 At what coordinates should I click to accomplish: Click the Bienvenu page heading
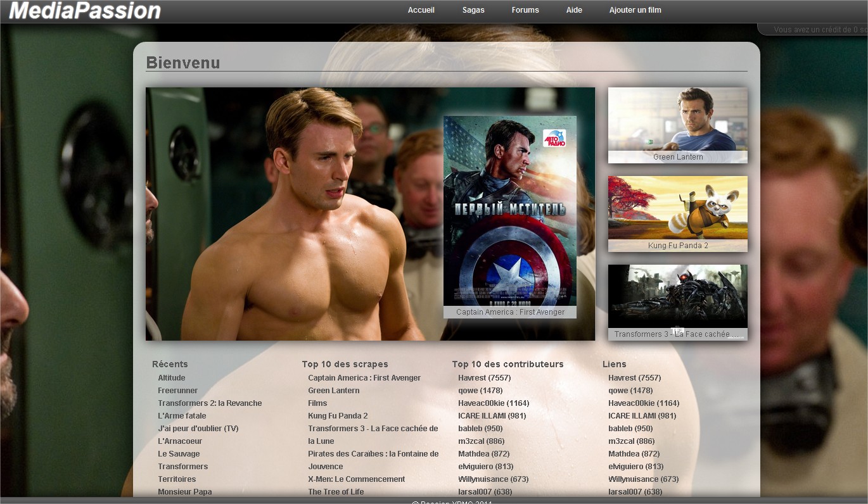183,63
